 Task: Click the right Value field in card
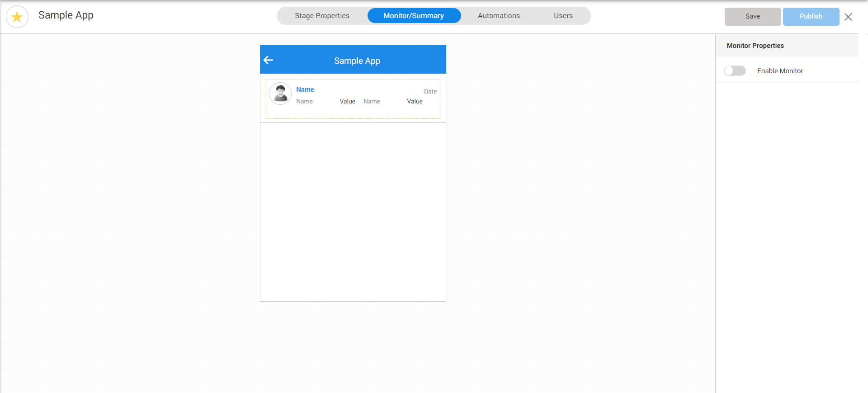(415, 101)
